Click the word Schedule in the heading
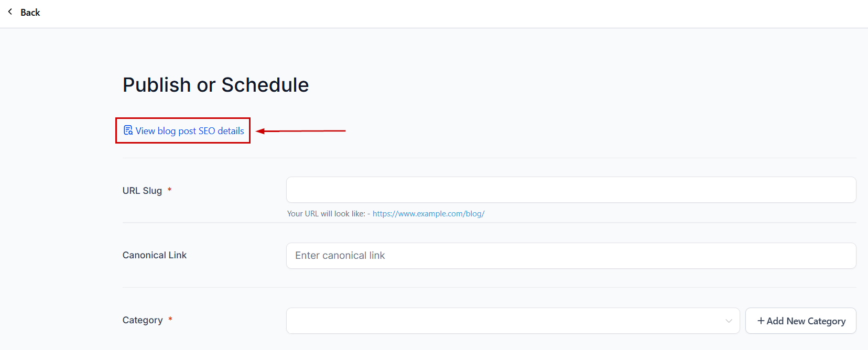 click(265, 85)
